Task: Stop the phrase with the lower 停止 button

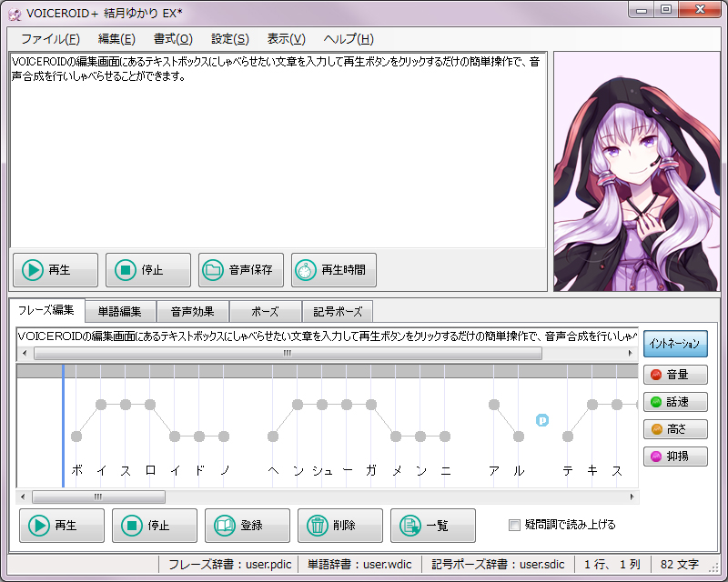Action: 155,526
